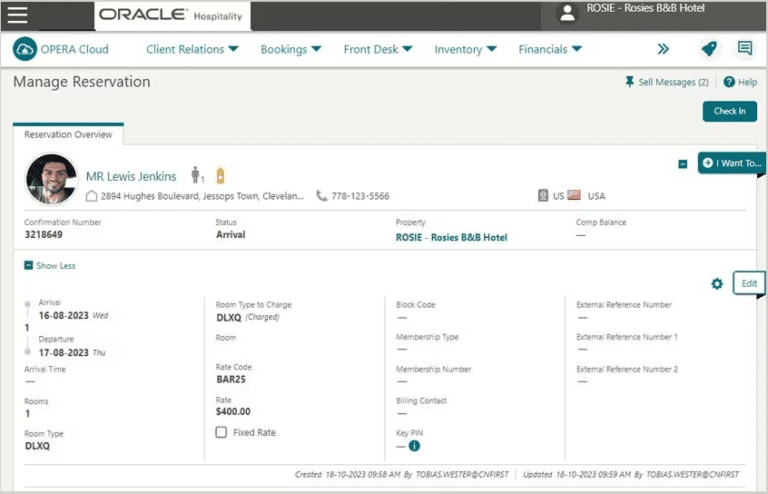Click the Arrival status value
This screenshot has height=494, width=768.
pyautogui.click(x=231, y=235)
